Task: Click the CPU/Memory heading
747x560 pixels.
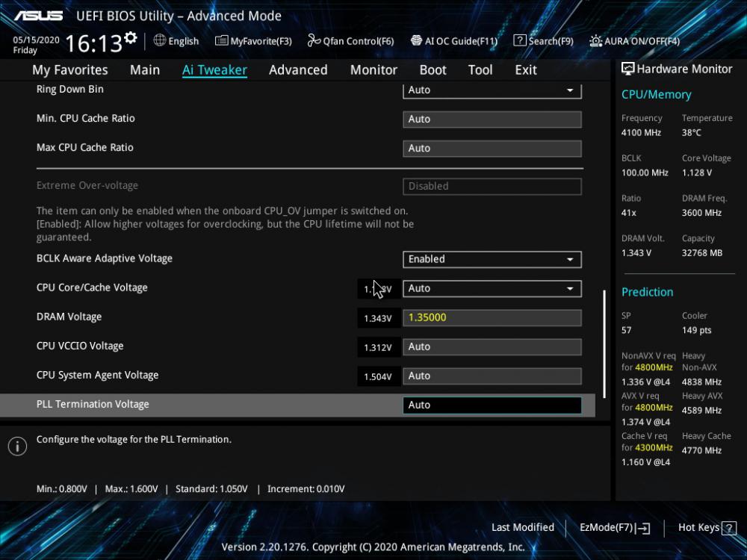Action: click(656, 94)
